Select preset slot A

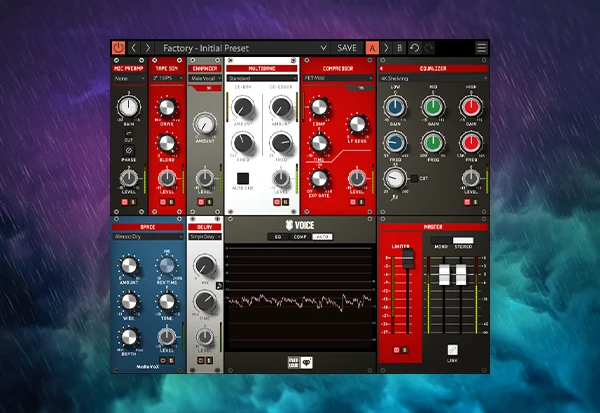372,48
